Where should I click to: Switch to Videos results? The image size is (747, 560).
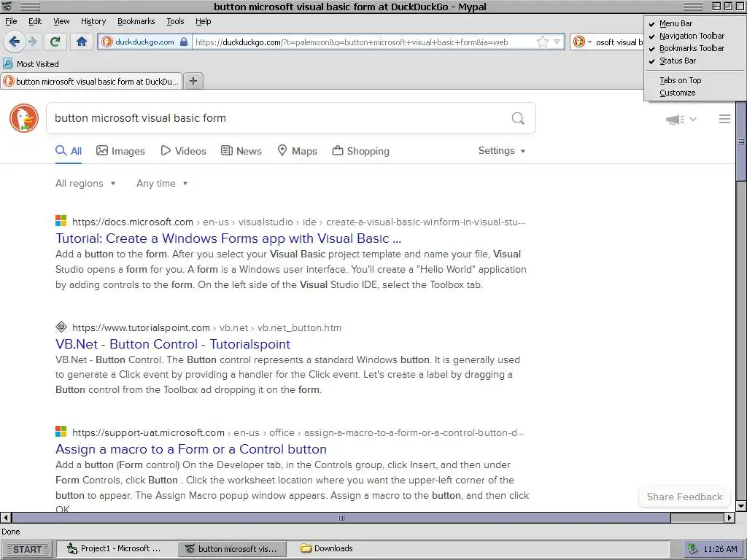coord(183,151)
